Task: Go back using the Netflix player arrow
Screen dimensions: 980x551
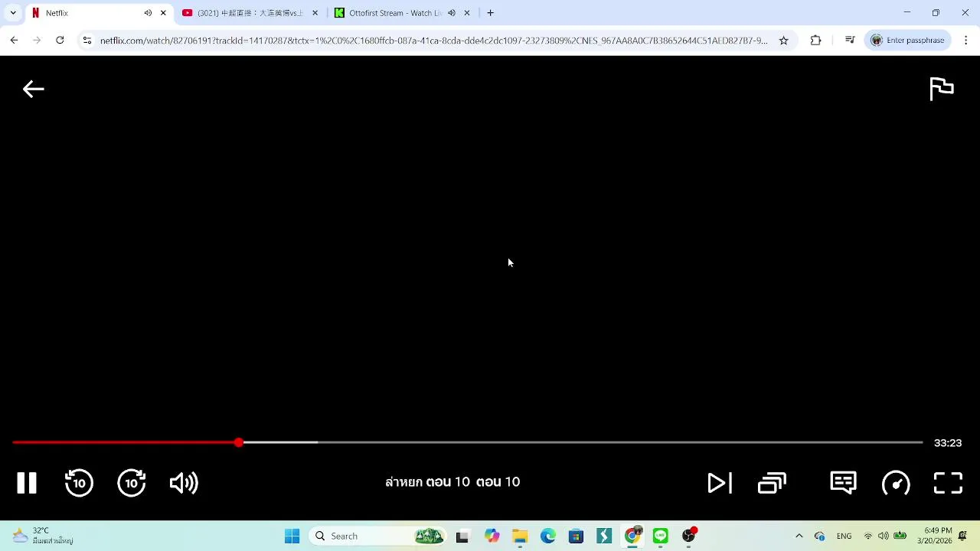Action: pos(33,90)
